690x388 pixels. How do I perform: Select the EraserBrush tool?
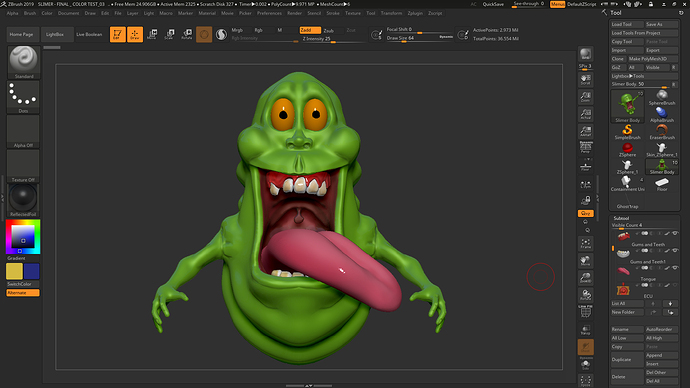662,132
